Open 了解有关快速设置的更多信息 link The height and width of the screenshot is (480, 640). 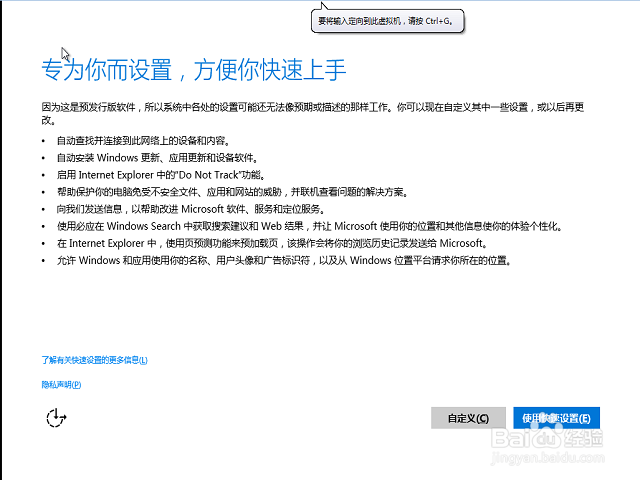tap(94, 360)
